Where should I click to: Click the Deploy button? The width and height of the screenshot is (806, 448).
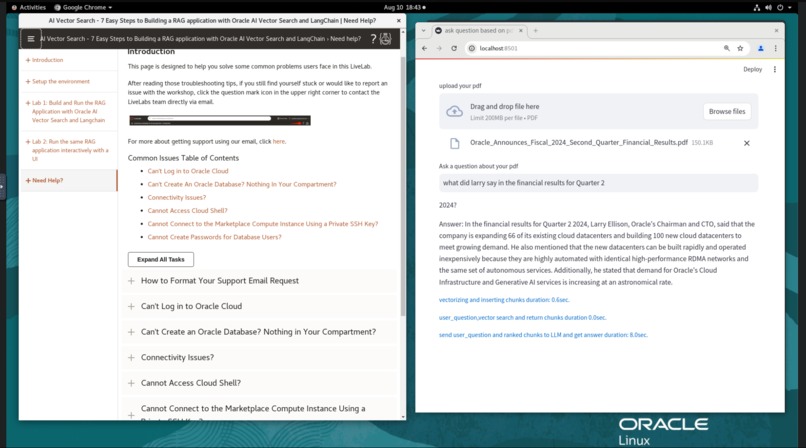pyautogui.click(x=753, y=69)
